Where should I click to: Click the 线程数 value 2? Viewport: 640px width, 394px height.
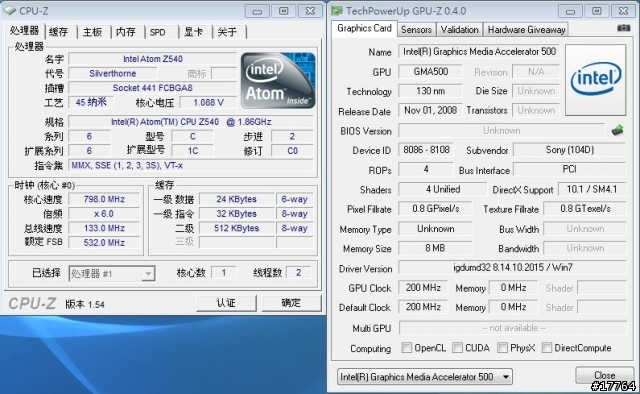298,273
